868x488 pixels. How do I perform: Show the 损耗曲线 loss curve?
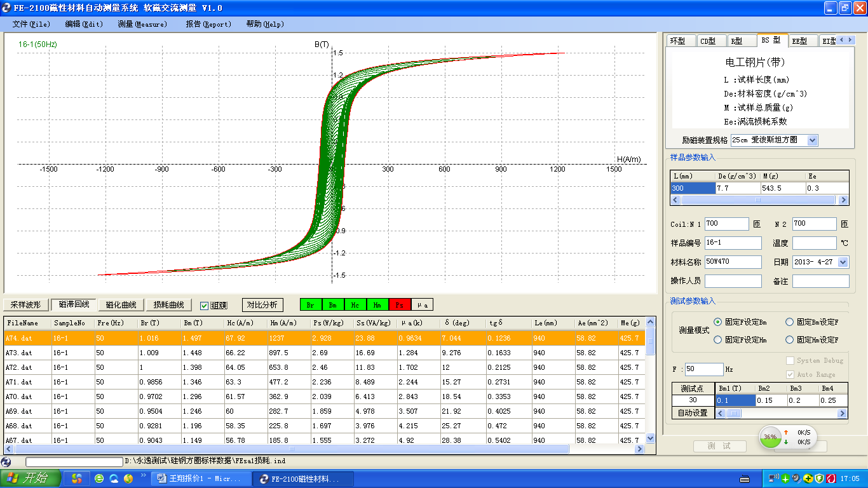pyautogui.click(x=169, y=305)
